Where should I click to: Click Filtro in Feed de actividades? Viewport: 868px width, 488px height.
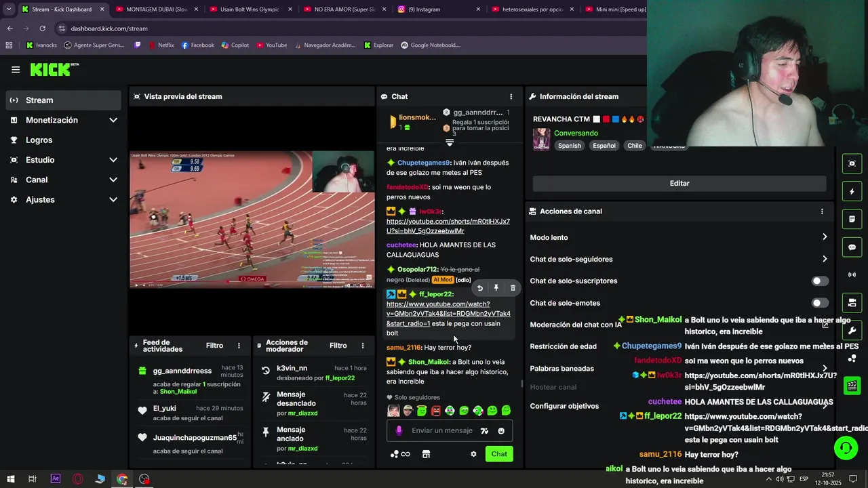(214, 346)
